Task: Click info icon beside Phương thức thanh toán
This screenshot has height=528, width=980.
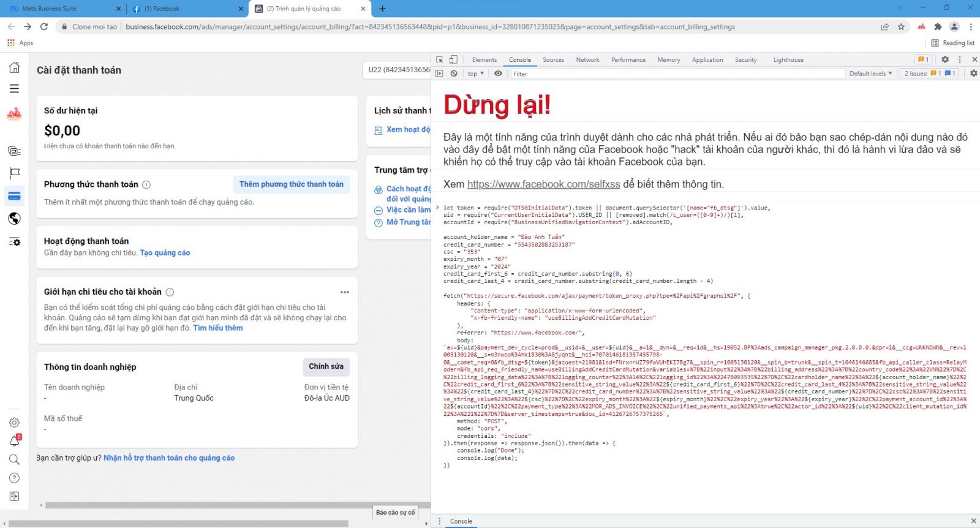Action: 146,184
